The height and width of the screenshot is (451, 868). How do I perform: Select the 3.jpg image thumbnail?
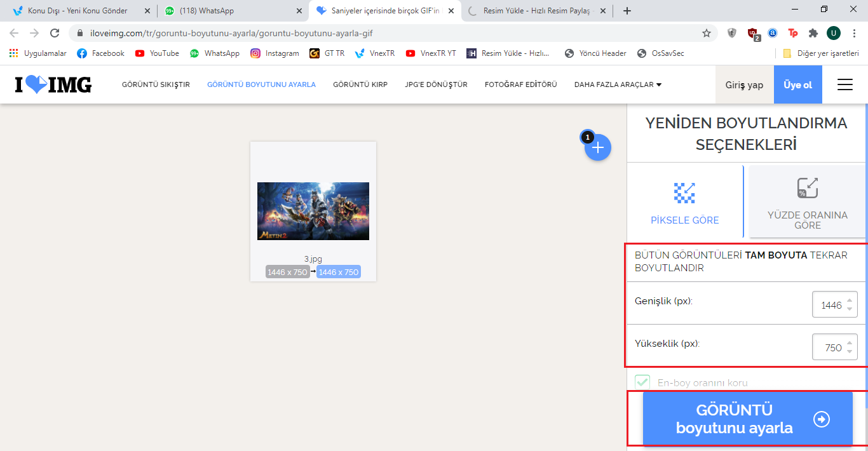point(313,211)
